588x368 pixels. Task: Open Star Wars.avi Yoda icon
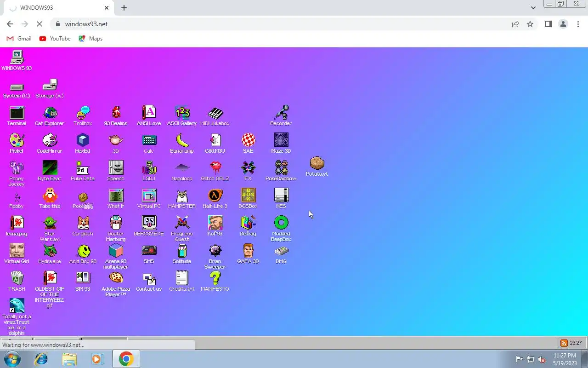[x=50, y=228]
